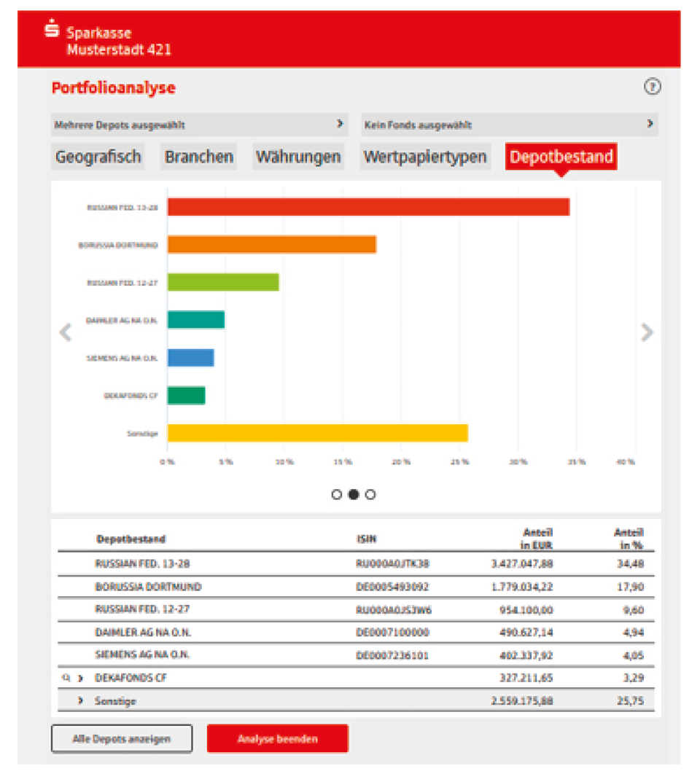Expand the DEKAFONDS CF row
The width and height of the screenshot is (700, 782).
coord(80,678)
